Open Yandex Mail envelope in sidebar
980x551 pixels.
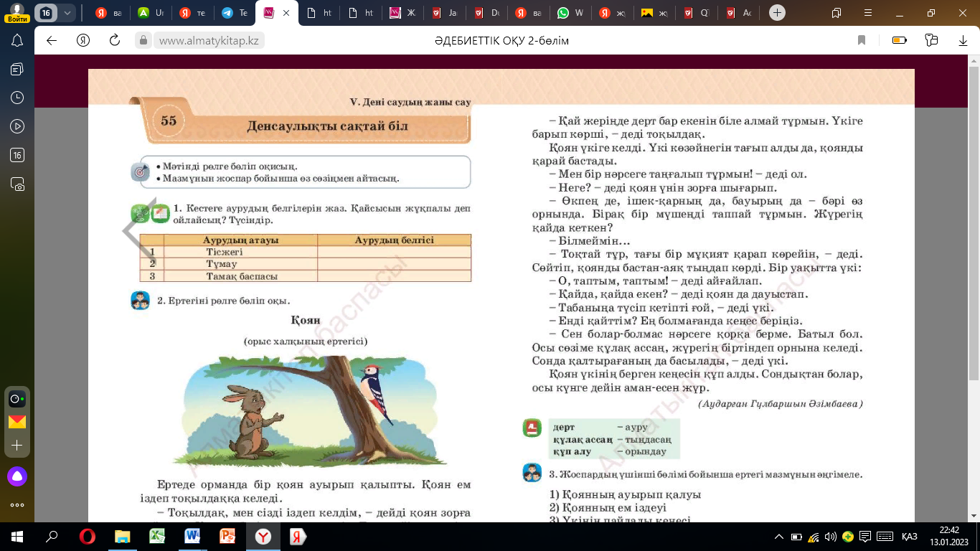17,422
